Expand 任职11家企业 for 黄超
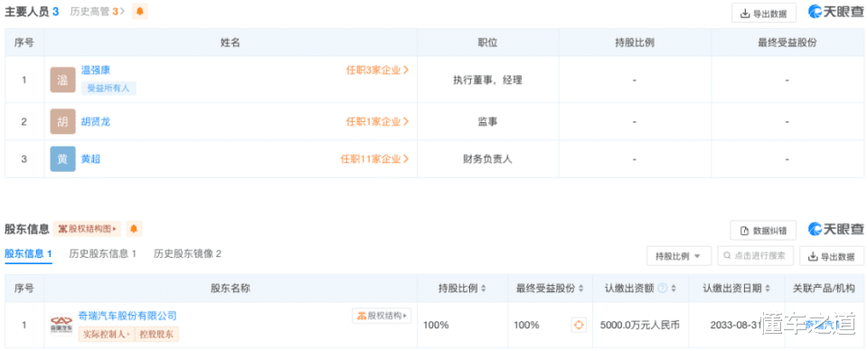The width and height of the screenshot is (868, 351). coord(374,159)
